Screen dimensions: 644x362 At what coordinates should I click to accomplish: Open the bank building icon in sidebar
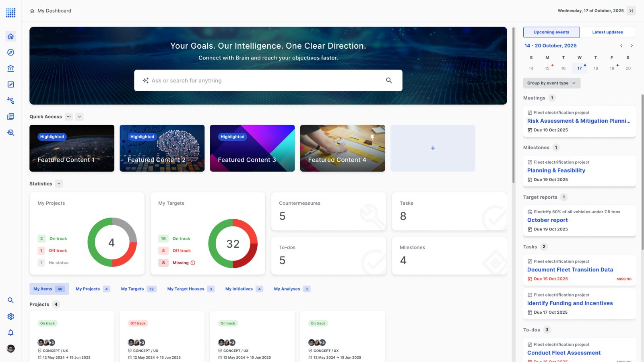(11, 68)
